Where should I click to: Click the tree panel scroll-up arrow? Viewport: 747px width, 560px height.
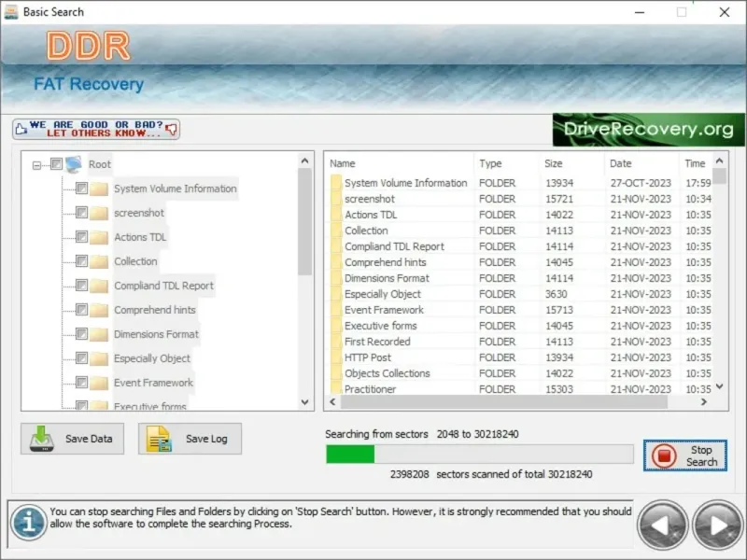[x=305, y=161]
